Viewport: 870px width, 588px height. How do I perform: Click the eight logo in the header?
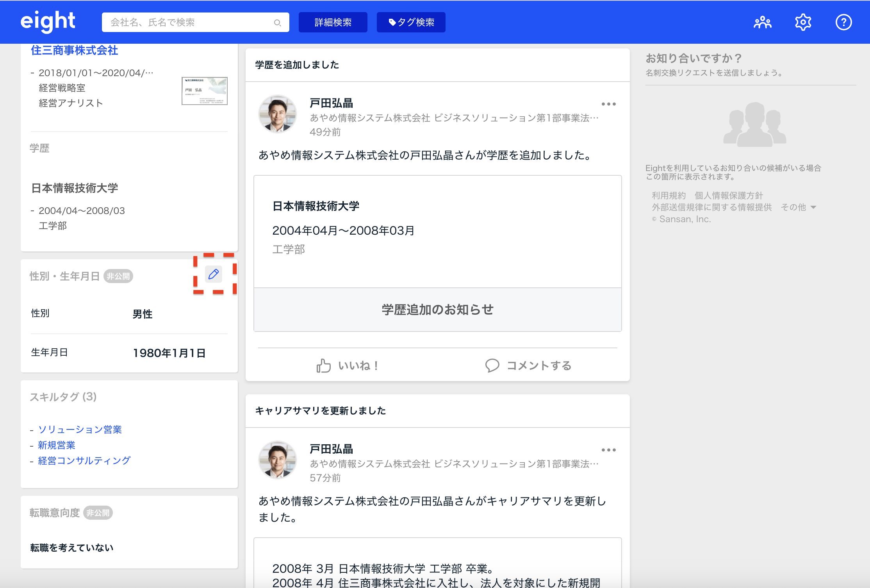pyautogui.click(x=48, y=22)
